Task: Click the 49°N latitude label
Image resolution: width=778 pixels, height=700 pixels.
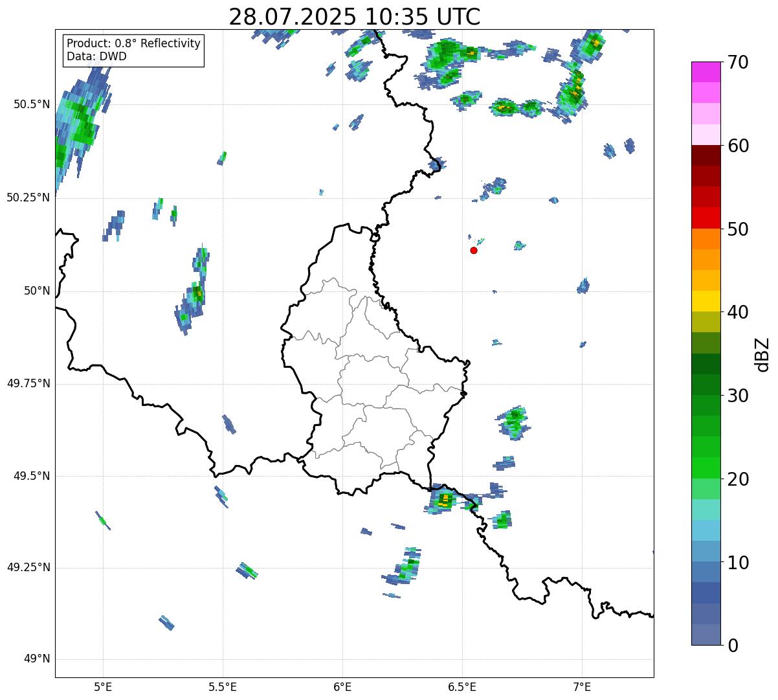Action: click(37, 659)
